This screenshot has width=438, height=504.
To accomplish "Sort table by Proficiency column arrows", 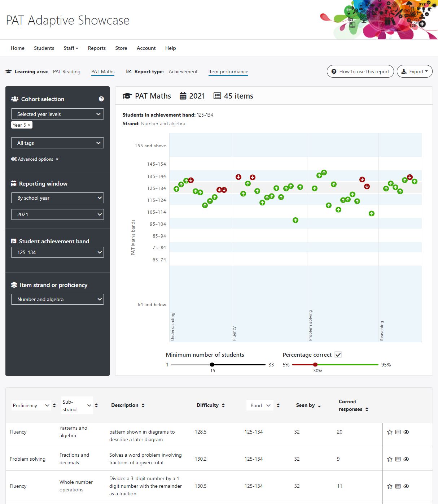I will point(54,405).
